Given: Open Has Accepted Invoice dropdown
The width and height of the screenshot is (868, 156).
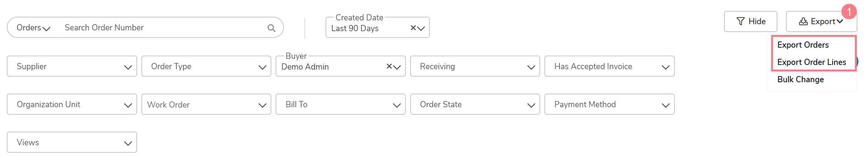Looking at the screenshot, I should point(609,66).
